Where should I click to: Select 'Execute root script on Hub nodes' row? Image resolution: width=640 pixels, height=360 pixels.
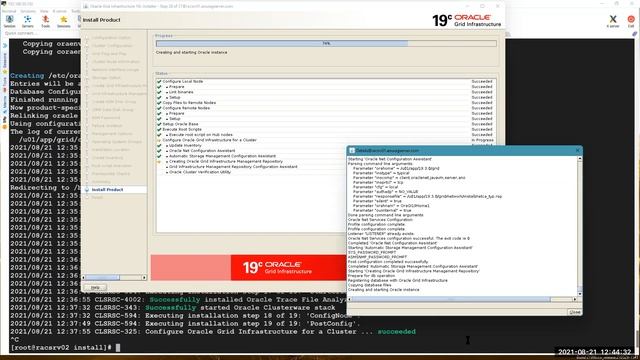click(x=326, y=135)
